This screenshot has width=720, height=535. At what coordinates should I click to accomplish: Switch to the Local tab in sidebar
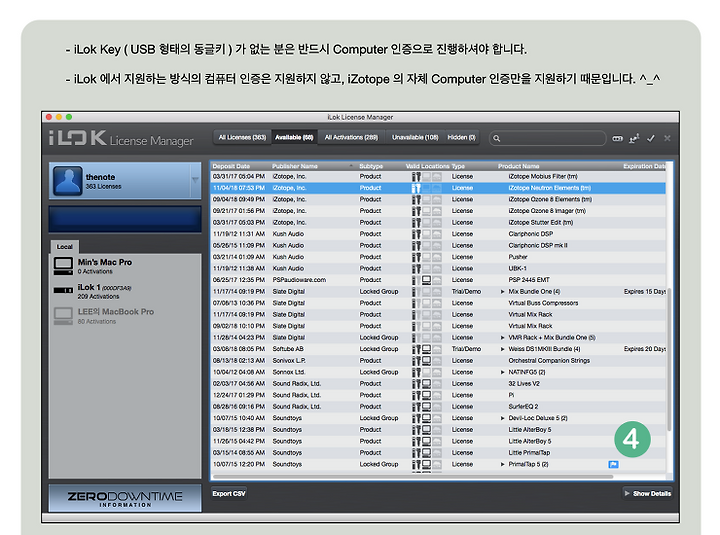click(65, 247)
